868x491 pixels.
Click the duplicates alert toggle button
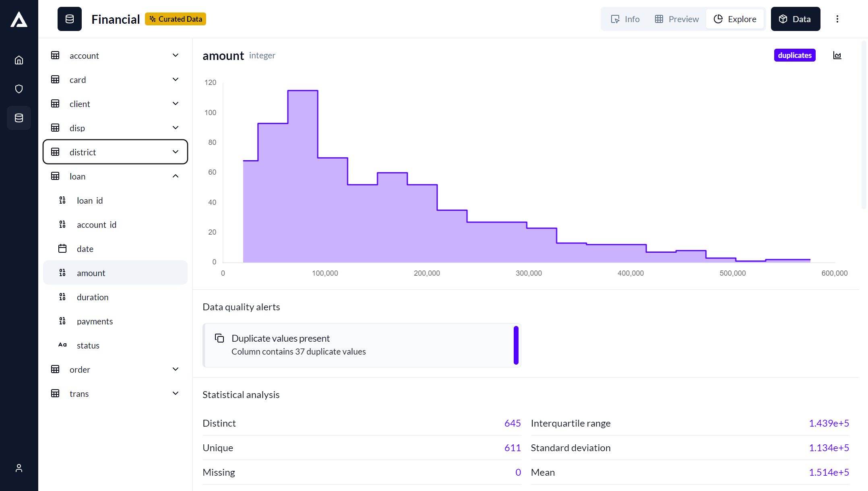point(795,55)
